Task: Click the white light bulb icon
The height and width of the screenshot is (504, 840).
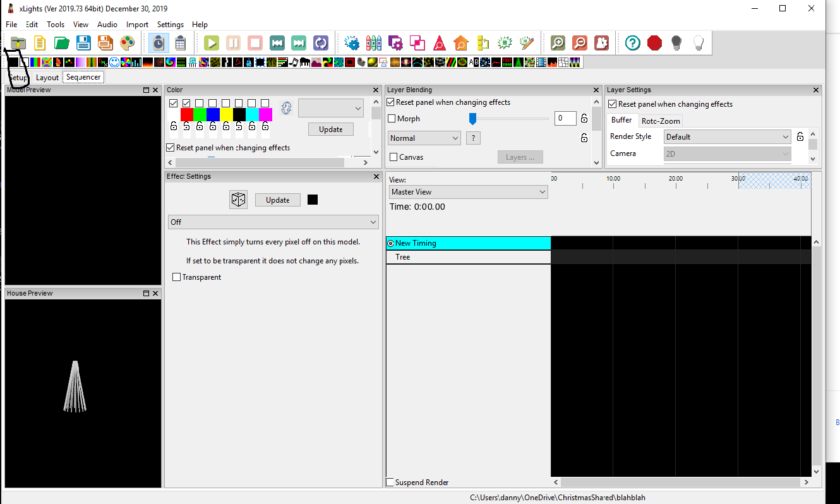Action: click(699, 43)
